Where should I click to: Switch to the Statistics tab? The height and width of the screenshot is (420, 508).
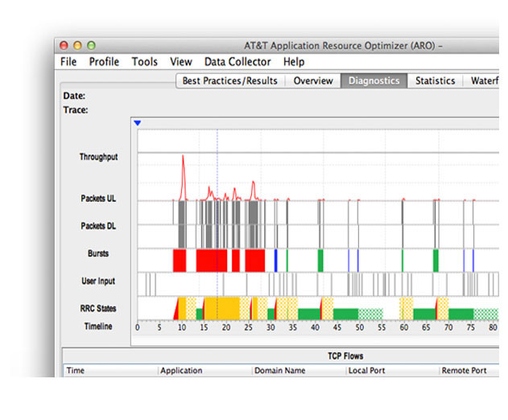tap(435, 80)
